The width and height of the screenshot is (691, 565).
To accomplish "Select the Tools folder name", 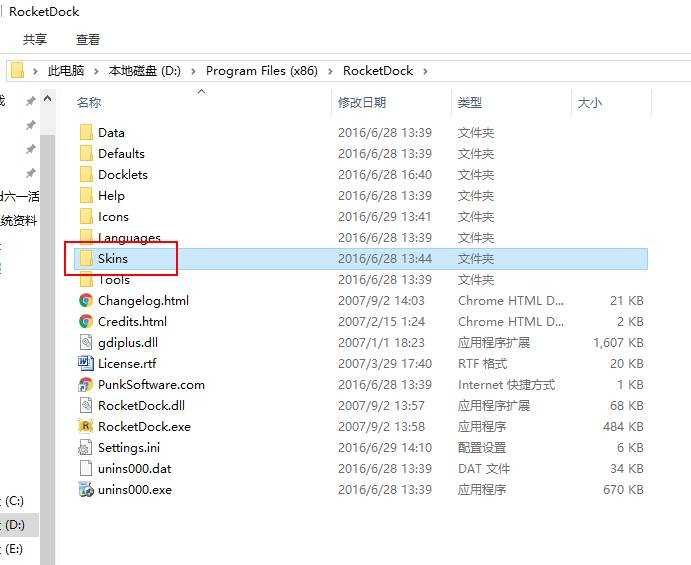I will [114, 279].
